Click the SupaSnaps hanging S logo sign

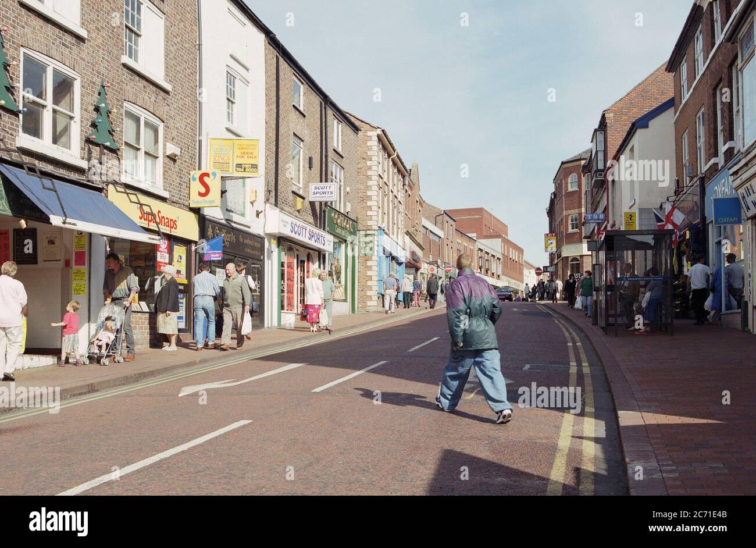click(x=205, y=188)
